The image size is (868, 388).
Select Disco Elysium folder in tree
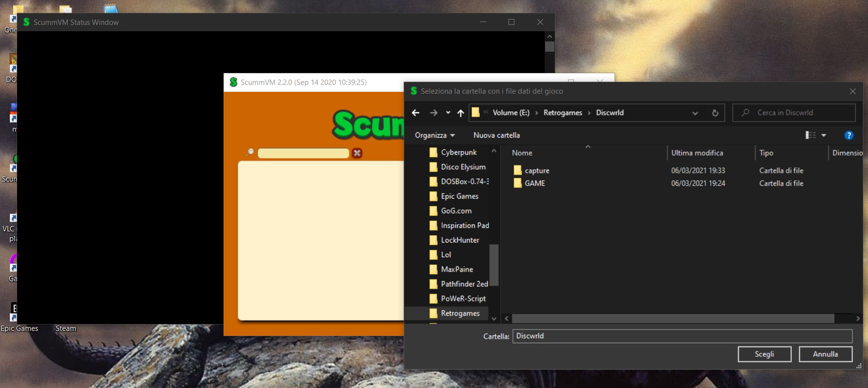457,167
